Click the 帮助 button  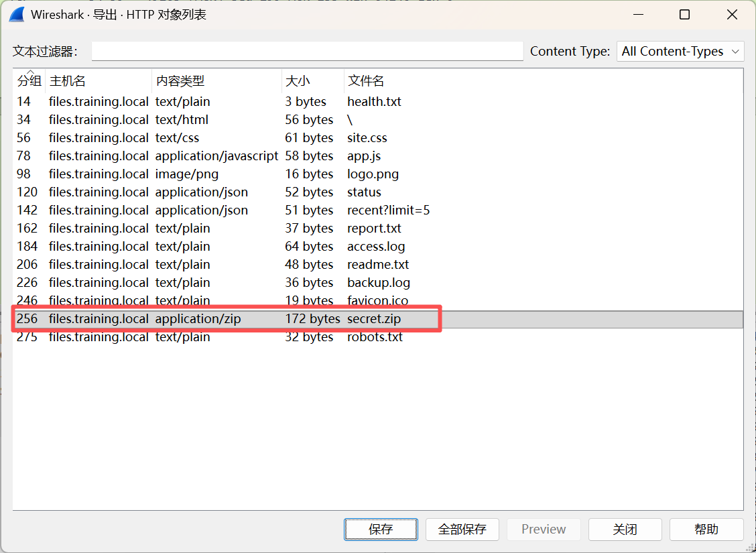coord(706,530)
